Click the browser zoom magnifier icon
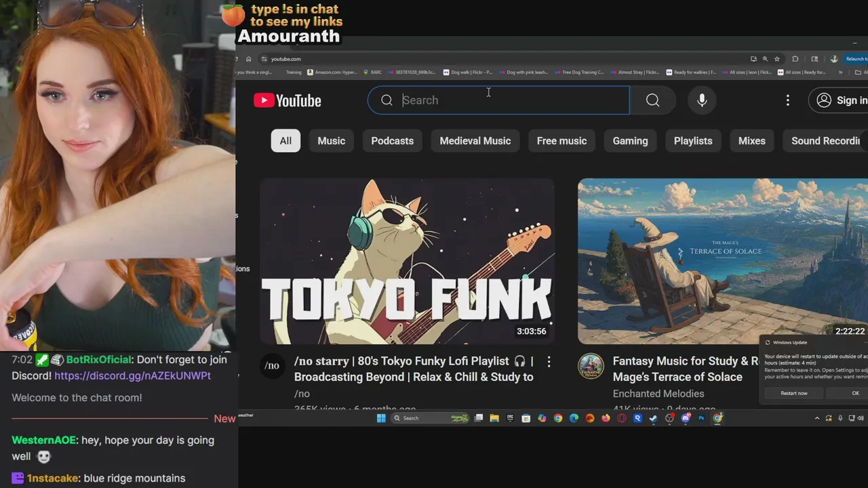 click(765, 59)
